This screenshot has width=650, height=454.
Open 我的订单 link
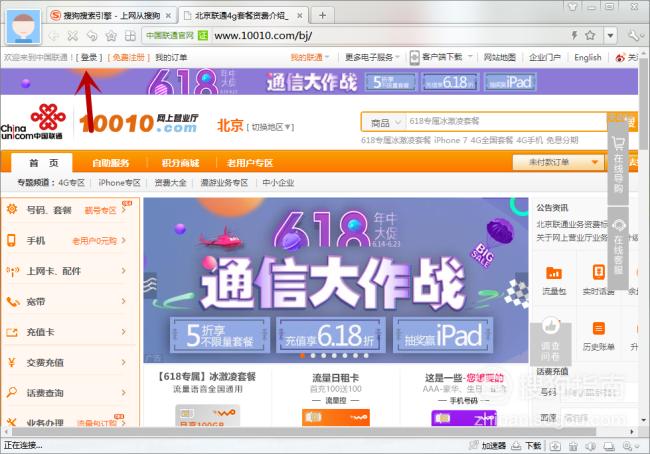coord(171,57)
